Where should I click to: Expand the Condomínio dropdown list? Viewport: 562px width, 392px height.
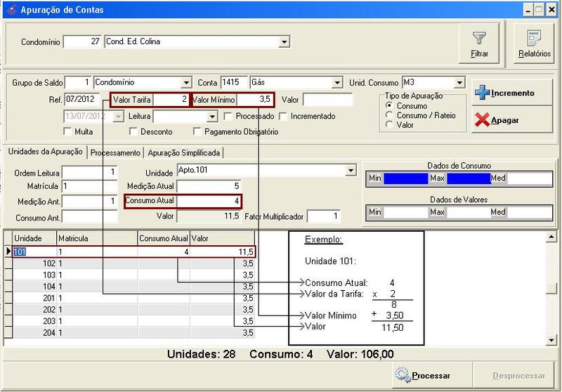pyautogui.click(x=284, y=42)
